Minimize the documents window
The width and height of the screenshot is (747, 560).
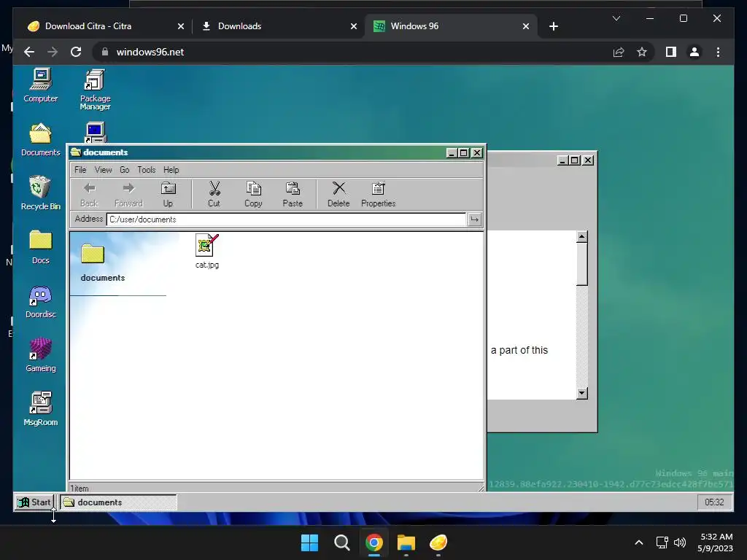(x=452, y=153)
